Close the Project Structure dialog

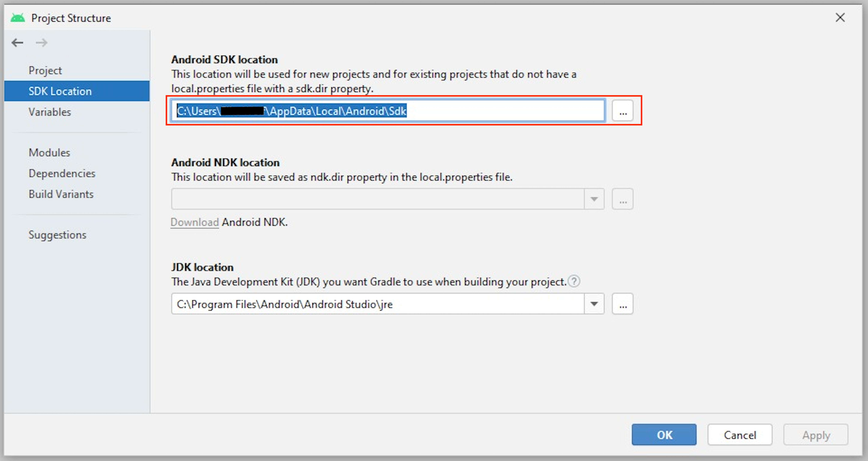840,18
